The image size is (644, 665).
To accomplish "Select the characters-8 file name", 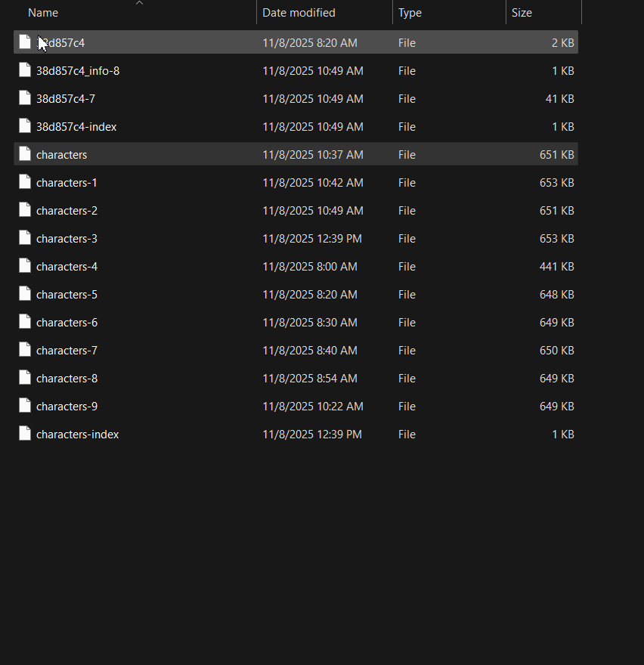I will click(x=67, y=379).
